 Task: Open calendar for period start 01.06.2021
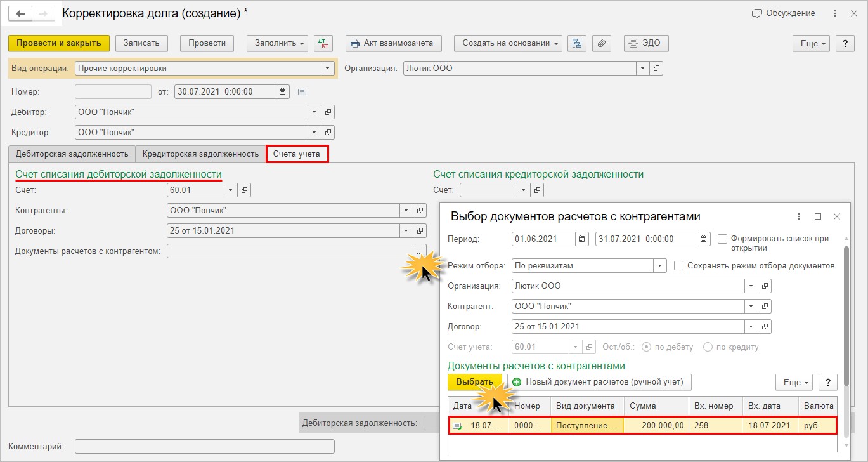[582, 239]
